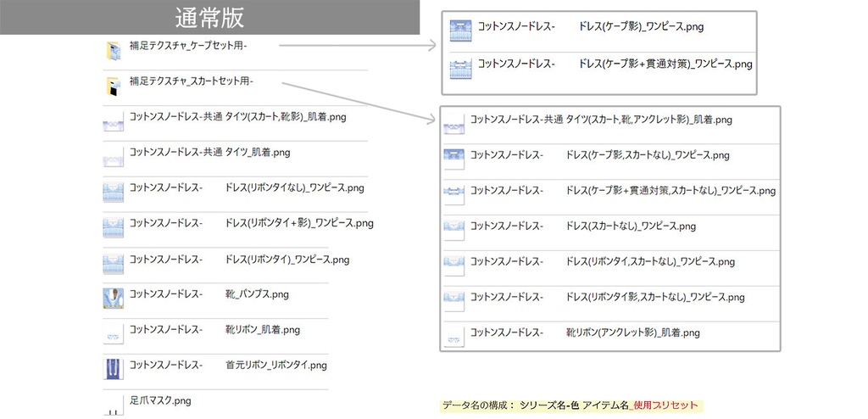Click the 通常版 header banner
The height and width of the screenshot is (419, 868).
209,17
